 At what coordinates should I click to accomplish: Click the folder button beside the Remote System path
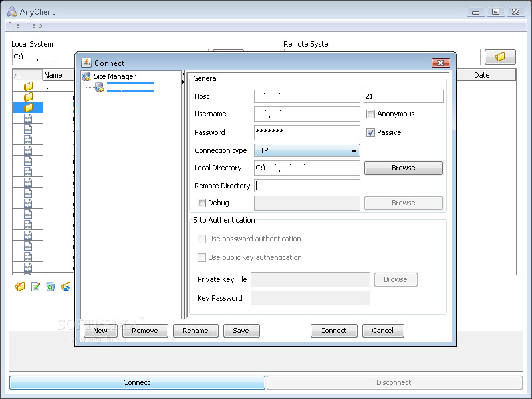pyautogui.click(x=500, y=57)
